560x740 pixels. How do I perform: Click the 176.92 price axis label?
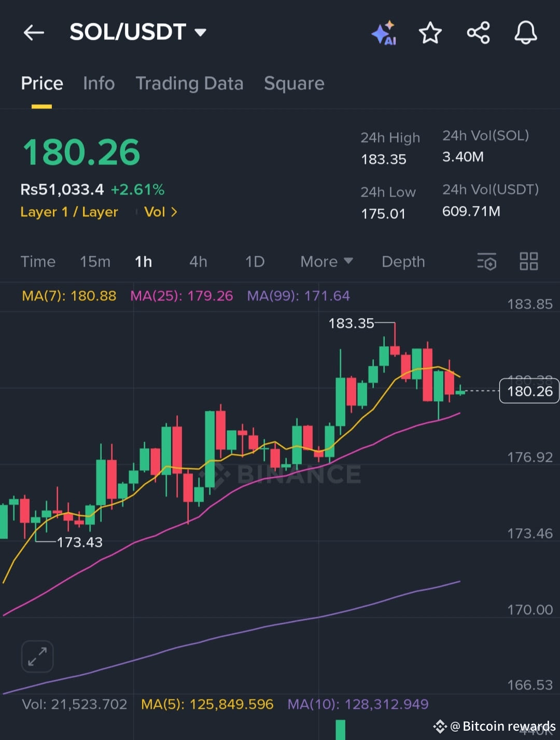530,457
